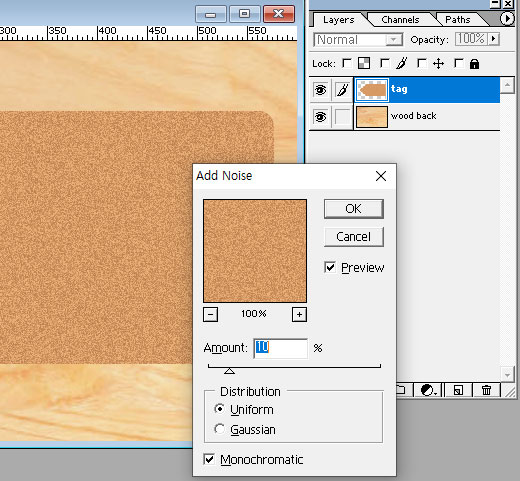The height and width of the screenshot is (481, 520).
Task: Select the wood back layer thumbnail
Action: tap(372, 117)
